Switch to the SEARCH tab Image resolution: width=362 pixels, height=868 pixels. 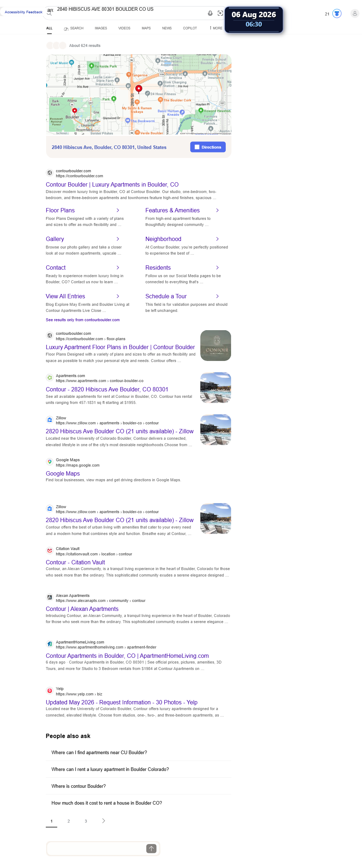74,28
